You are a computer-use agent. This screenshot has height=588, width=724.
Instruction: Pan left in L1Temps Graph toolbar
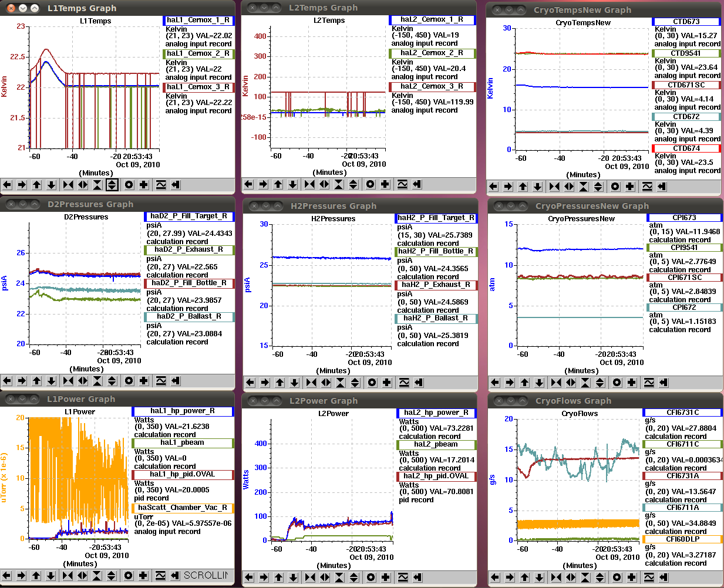click(x=7, y=185)
